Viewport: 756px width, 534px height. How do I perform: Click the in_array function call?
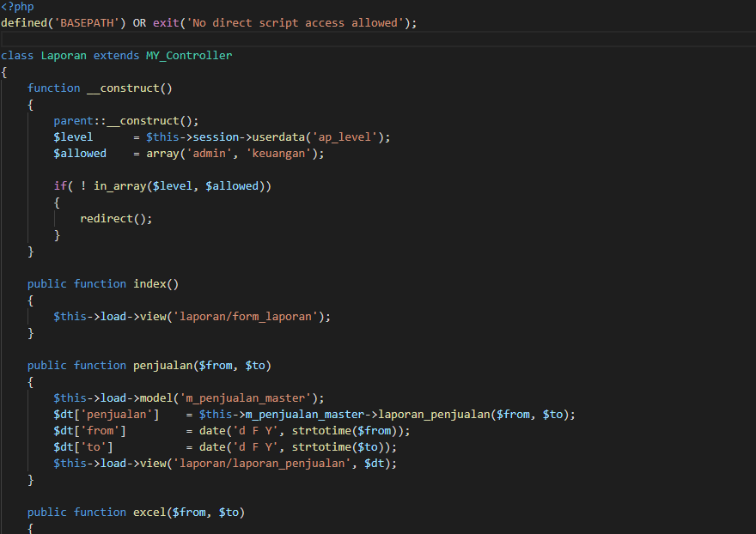tap(119, 186)
